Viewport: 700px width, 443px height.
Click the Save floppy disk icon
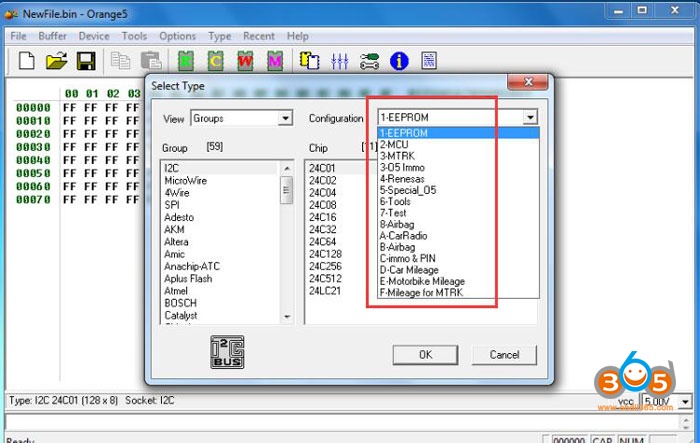pyautogui.click(x=86, y=61)
